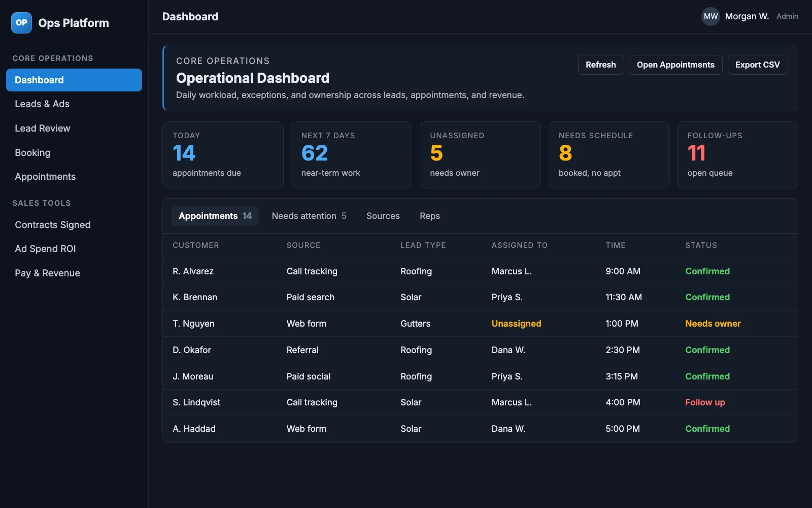
Task: Open the MW user avatar
Action: pos(710,16)
